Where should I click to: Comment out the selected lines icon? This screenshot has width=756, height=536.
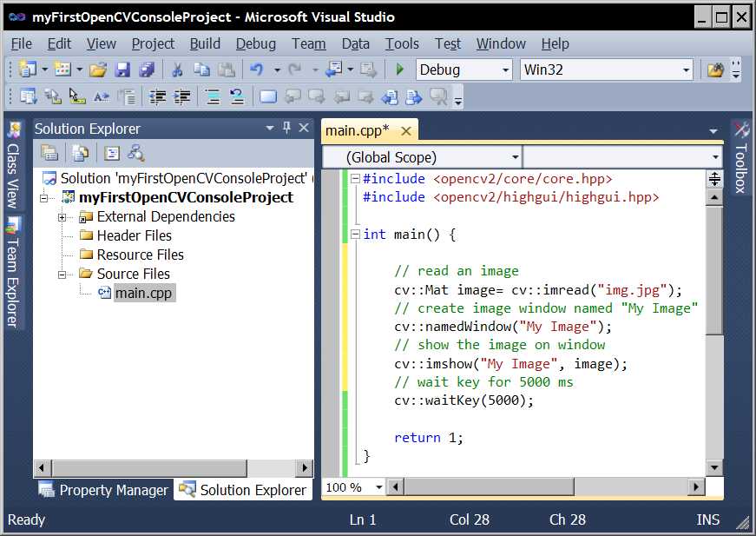click(x=212, y=97)
